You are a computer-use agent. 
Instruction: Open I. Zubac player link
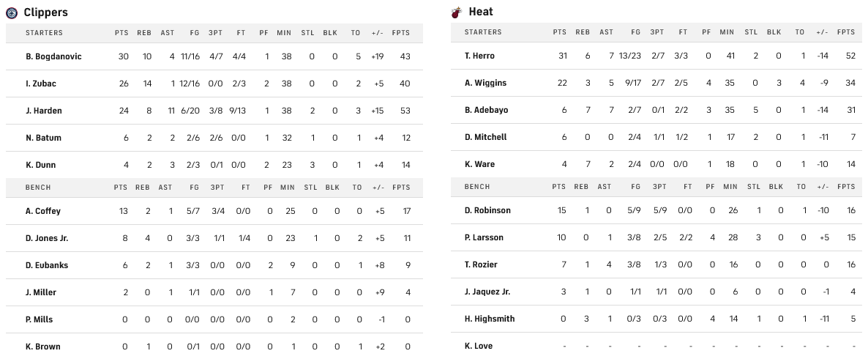41,84
